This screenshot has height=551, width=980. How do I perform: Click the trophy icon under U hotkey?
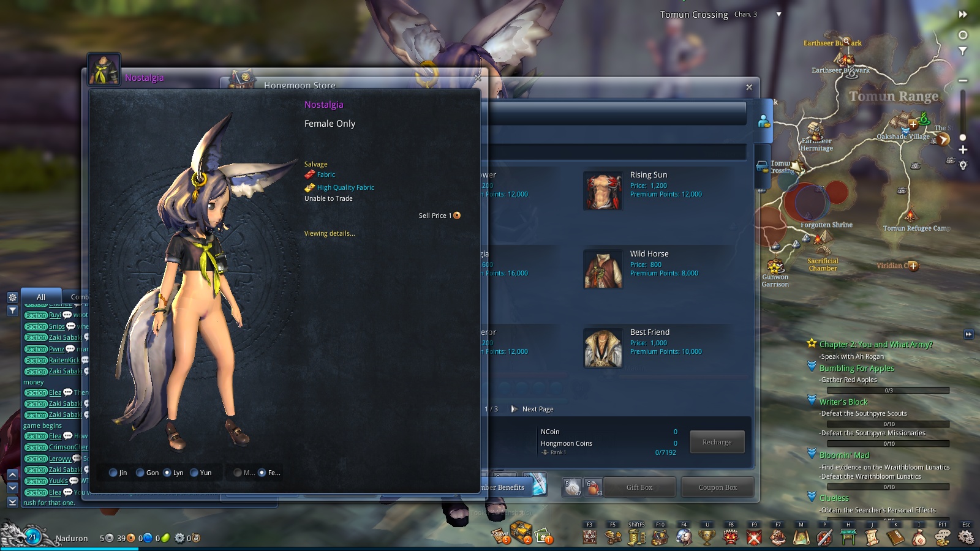coord(707,538)
